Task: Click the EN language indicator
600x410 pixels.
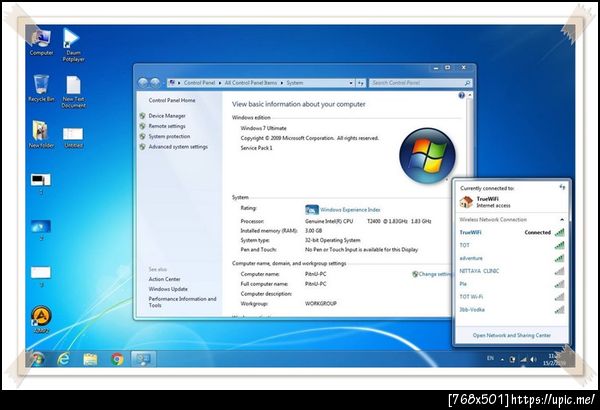Action: (490, 358)
